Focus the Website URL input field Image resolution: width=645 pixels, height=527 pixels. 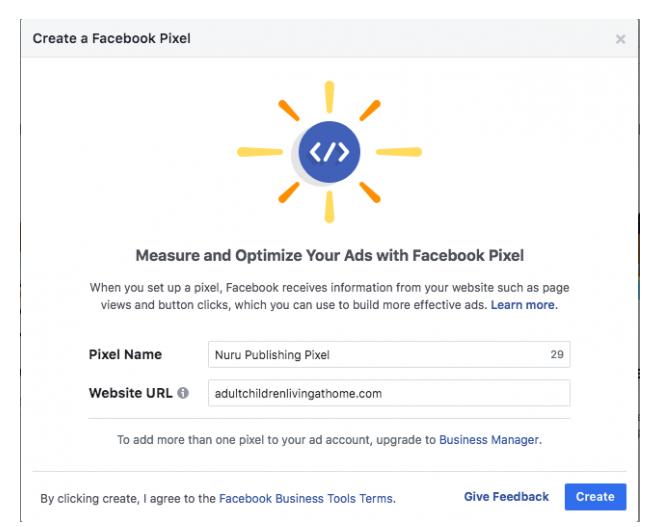pyautogui.click(x=389, y=393)
